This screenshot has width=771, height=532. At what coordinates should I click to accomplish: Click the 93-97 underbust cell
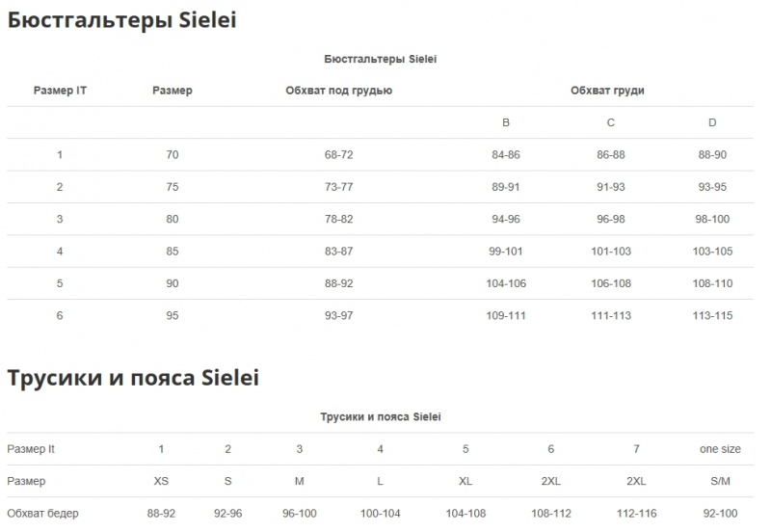pos(339,316)
